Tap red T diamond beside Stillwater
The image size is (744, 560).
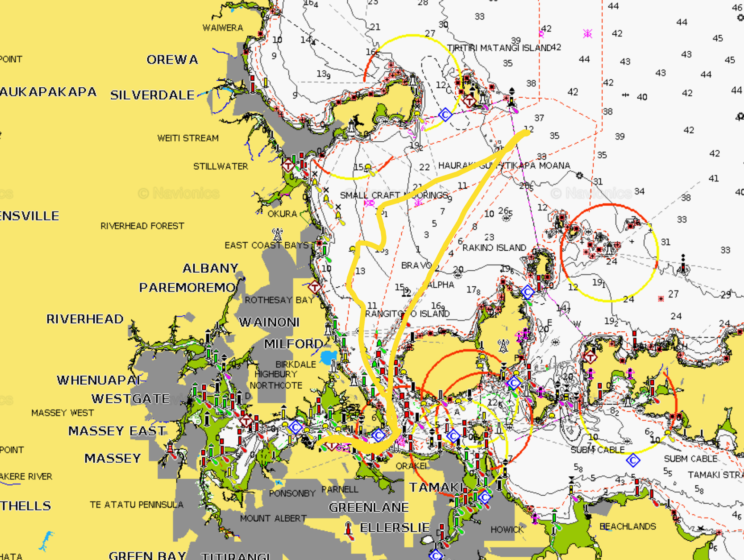tap(288, 165)
